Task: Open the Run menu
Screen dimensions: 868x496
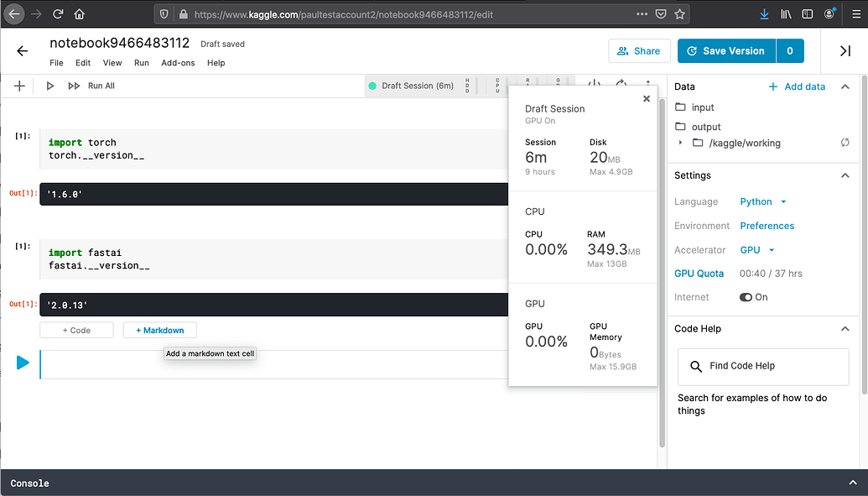Action: coord(141,62)
